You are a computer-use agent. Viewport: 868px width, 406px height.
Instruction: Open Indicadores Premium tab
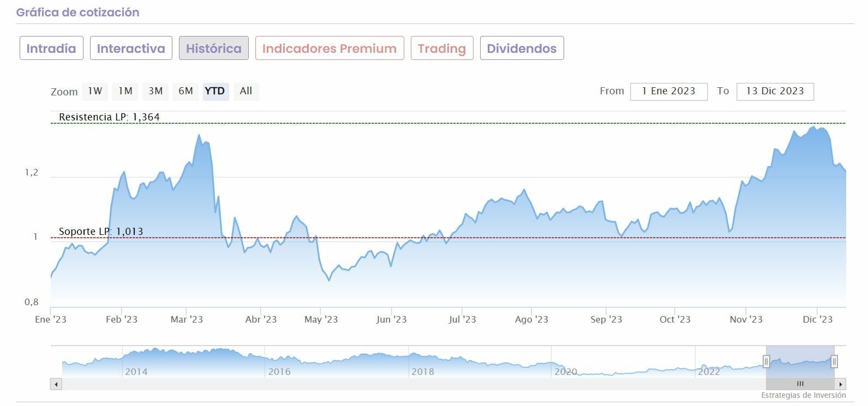point(330,49)
